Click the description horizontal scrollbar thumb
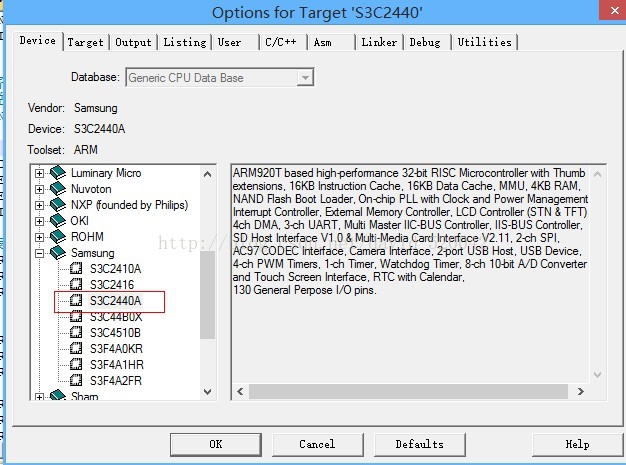 tap(408, 392)
